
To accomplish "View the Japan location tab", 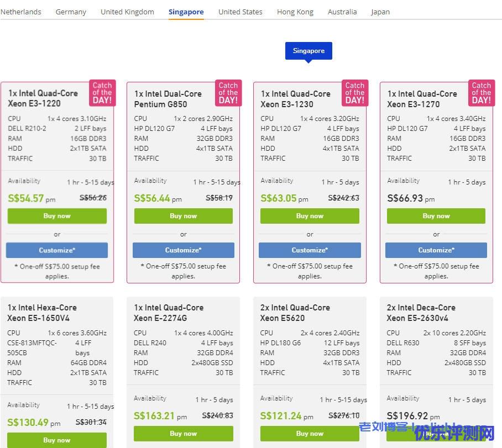I will pyautogui.click(x=380, y=12).
